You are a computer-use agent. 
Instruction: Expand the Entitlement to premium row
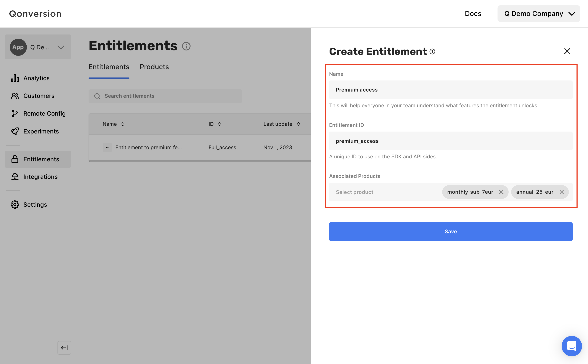(107, 147)
